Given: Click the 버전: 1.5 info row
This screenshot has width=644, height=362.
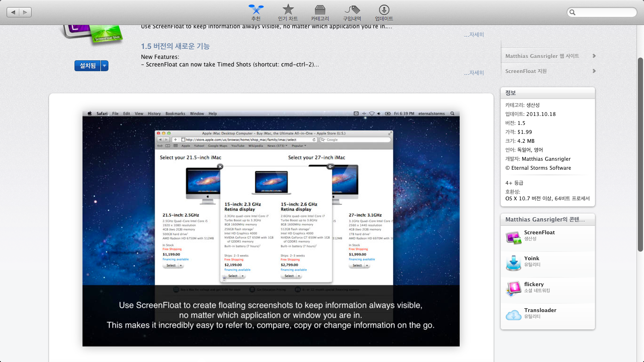Looking at the screenshot, I should tap(515, 123).
